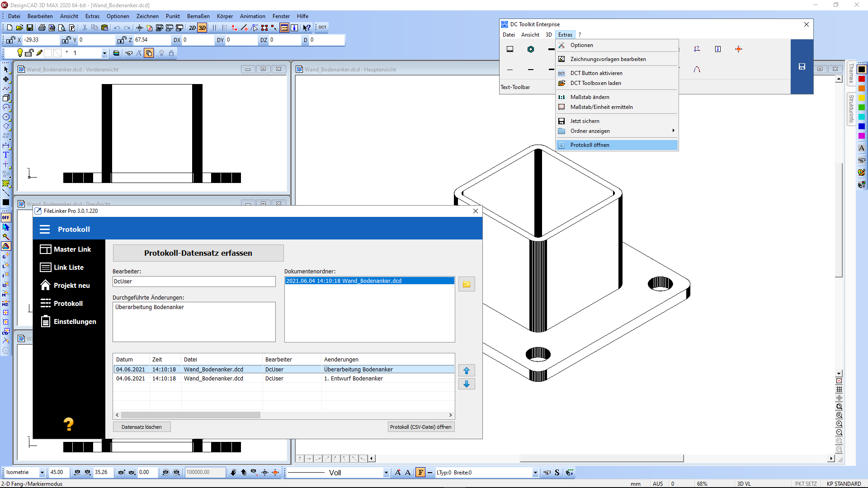868x488 pixels.
Task: Select the 2021.06.04 Wand_Bodenanker.dcd document entry
Action: coord(369,281)
